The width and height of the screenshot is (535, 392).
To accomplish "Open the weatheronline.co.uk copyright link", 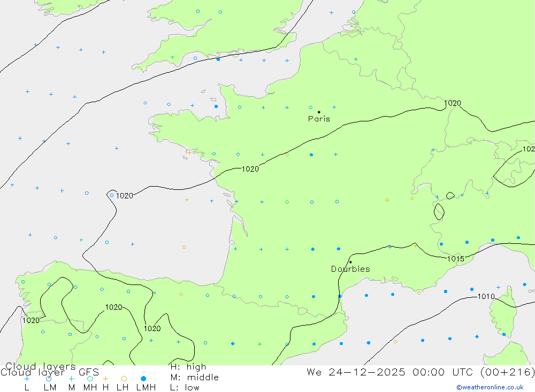I will click(490, 387).
